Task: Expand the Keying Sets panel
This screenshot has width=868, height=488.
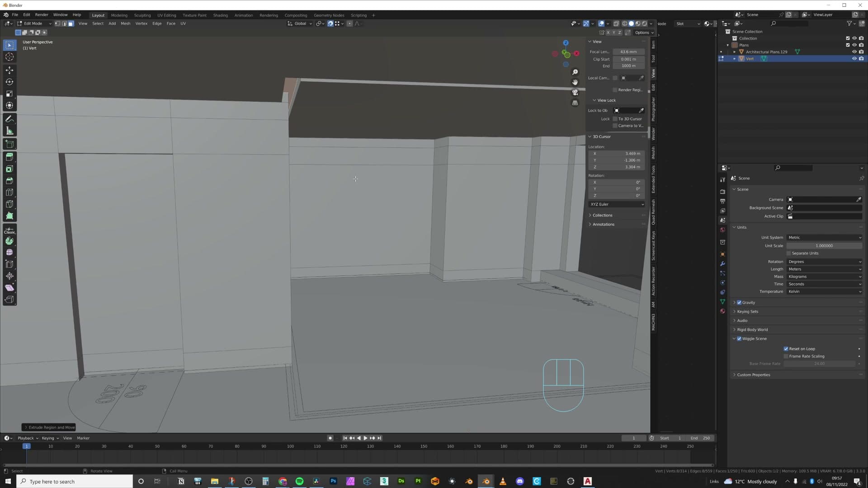Action: [x=747, y=312]
